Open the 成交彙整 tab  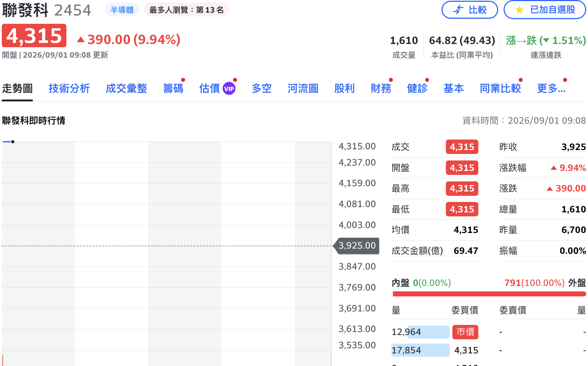[x=126, y=88]
